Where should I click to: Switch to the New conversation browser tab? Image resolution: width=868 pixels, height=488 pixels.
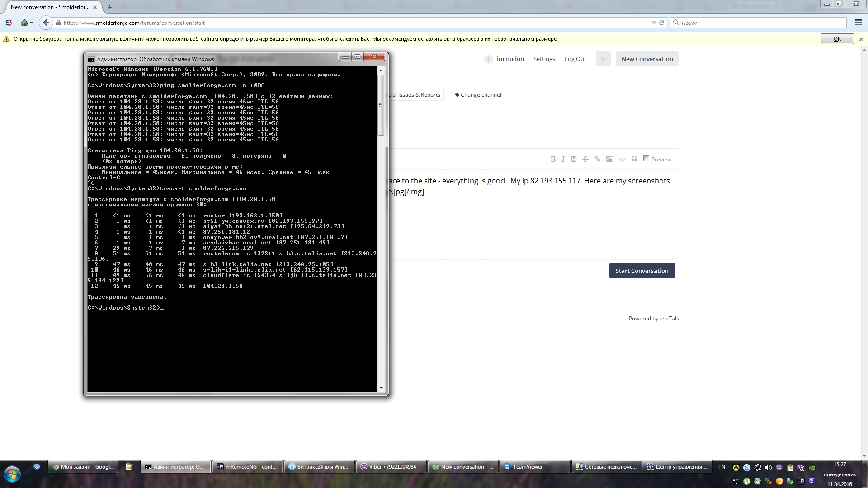(x=50, y=7)
